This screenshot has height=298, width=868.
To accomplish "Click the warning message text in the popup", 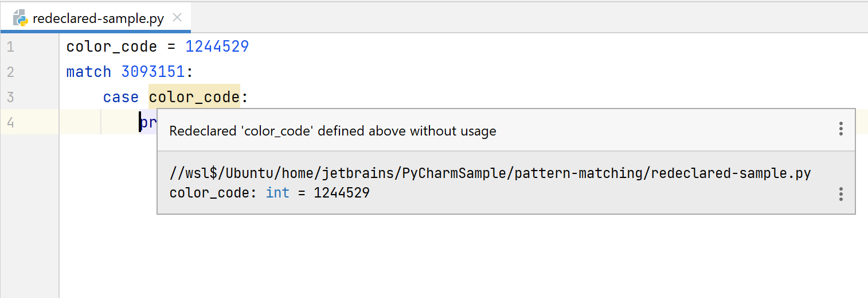I will pyautogui.click(x=333, y=131).
